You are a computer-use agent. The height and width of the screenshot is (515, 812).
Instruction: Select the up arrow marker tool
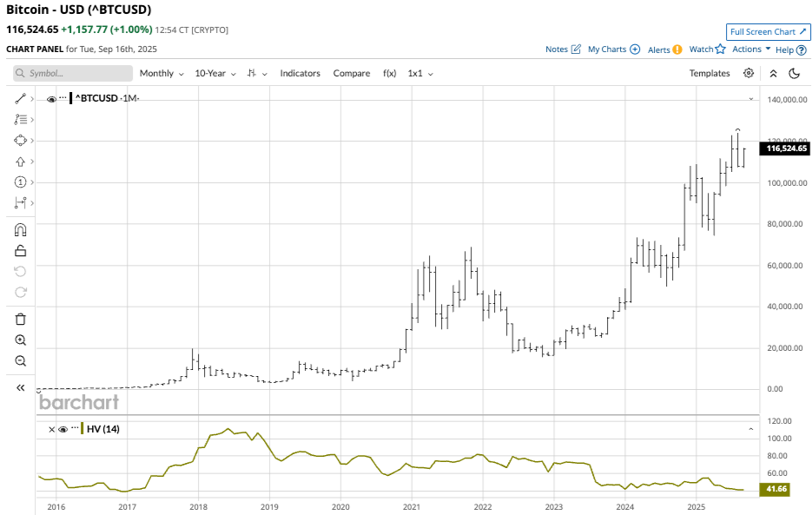point(20,162)
